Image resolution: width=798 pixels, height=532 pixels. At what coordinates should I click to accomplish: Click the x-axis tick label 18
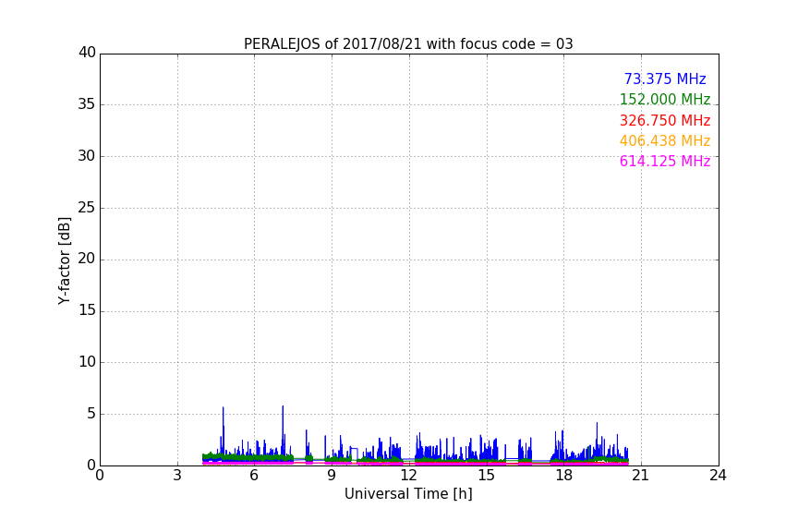563,476
